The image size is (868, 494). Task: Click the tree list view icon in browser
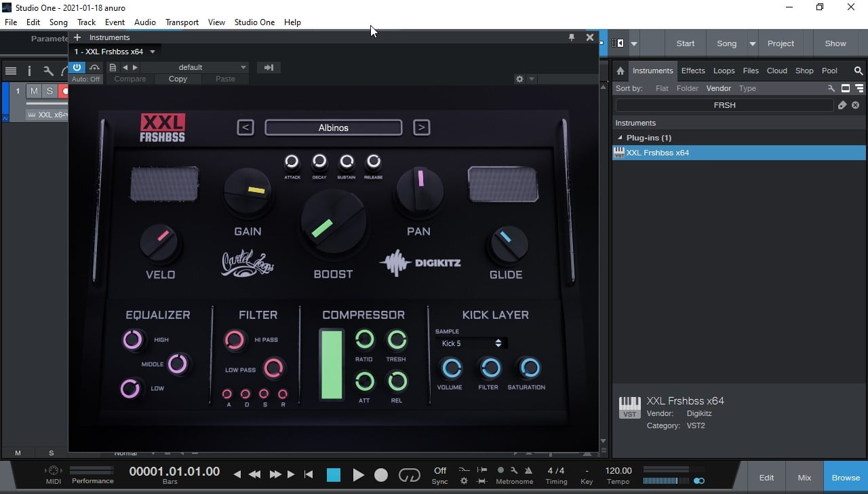[x=859, y=88]
